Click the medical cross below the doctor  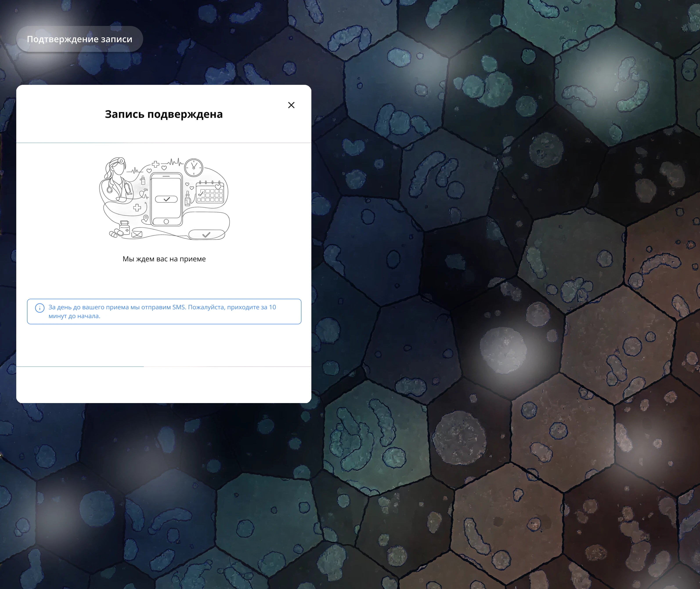click(137, 208)
